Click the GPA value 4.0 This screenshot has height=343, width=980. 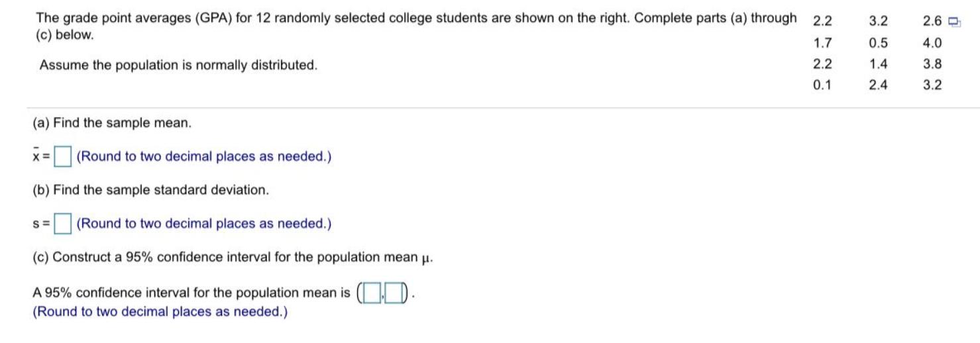point(932,44)
